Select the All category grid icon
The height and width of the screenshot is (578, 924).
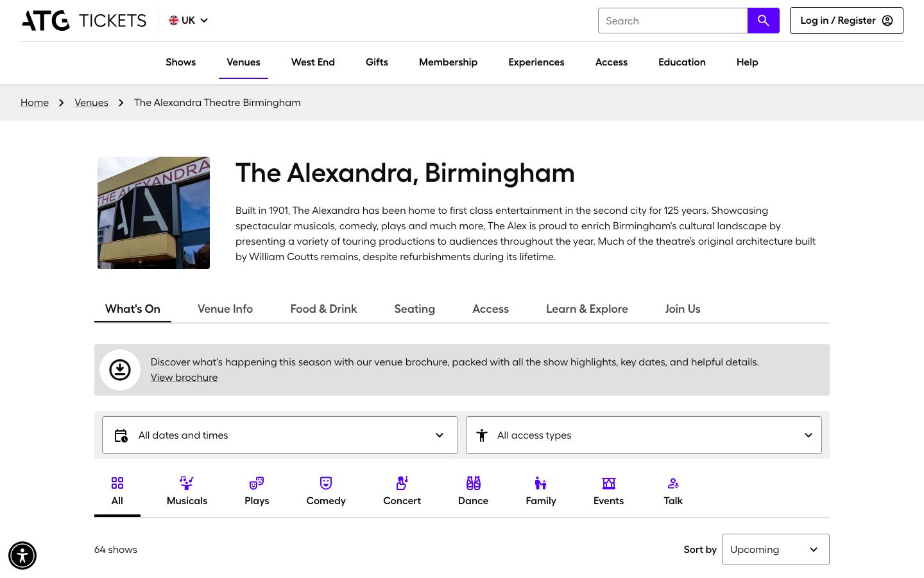click(117, 483)
